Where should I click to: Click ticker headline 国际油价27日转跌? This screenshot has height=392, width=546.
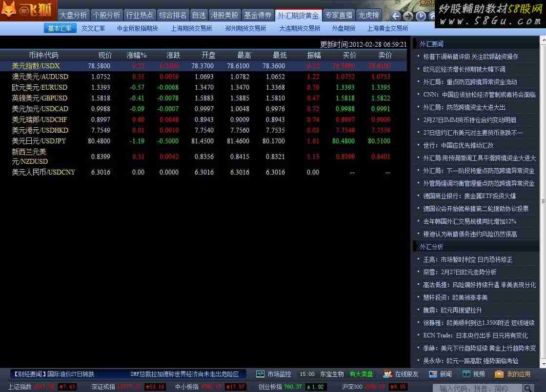point(71,374)
